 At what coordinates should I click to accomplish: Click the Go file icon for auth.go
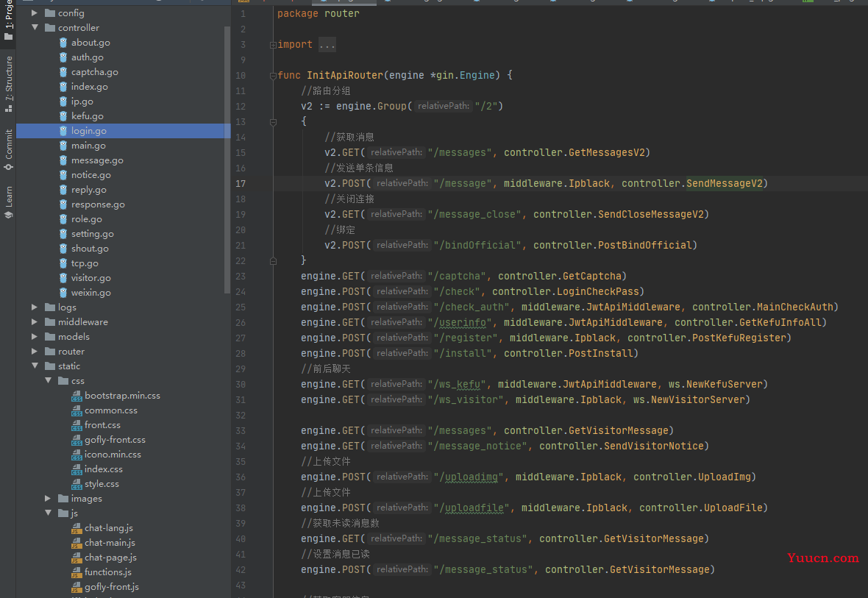63,57
